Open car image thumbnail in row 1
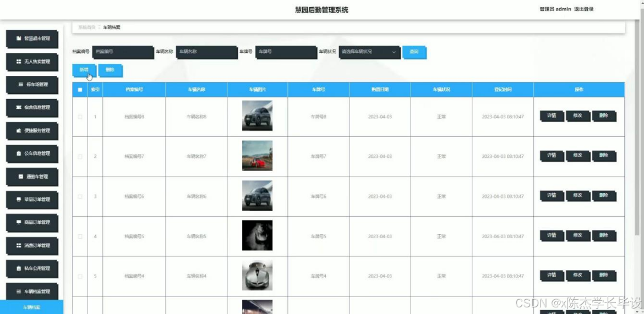The image size is (644, 314). [257, 115]
